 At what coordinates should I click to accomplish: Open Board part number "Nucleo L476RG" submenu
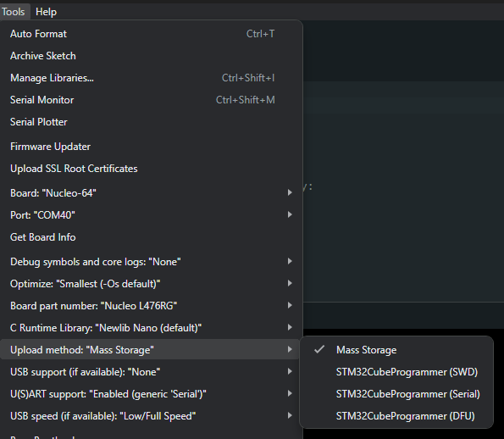[151, 306]
